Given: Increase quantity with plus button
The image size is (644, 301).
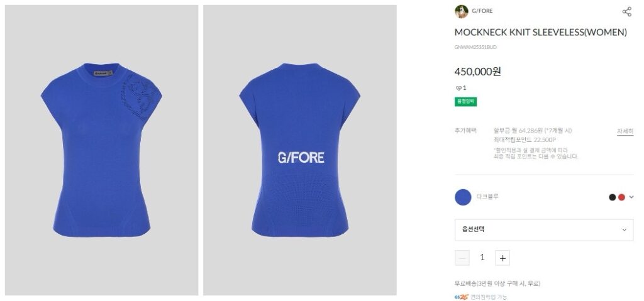Looking at the screenshot, I should click(x=502, y=258).
